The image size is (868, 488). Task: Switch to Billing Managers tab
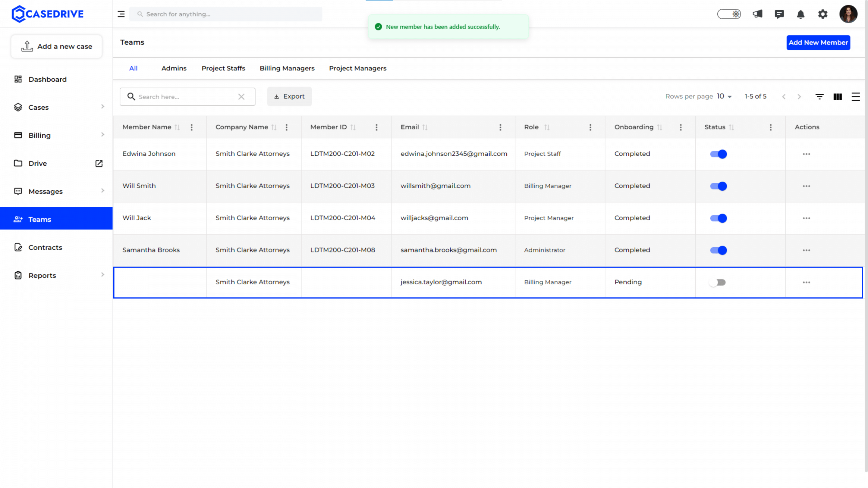(x=287, y=68)
